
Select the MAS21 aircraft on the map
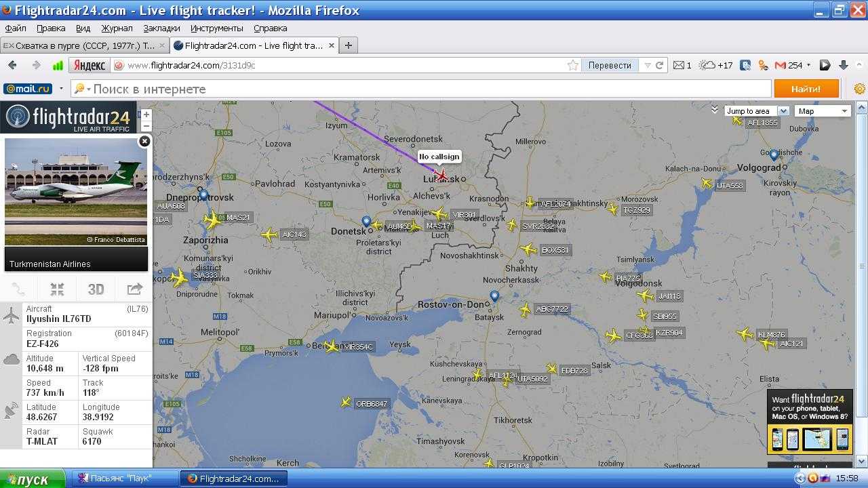coord(213,220)
